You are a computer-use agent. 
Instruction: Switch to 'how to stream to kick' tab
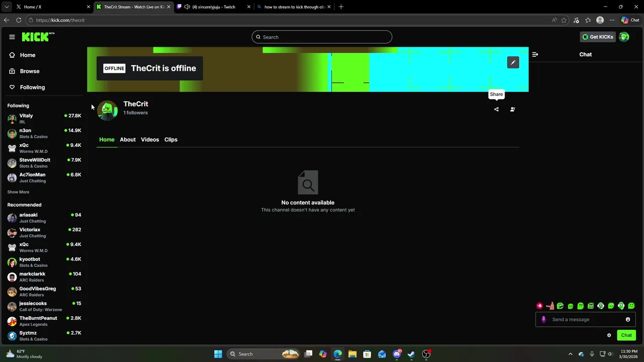[294, 7]
